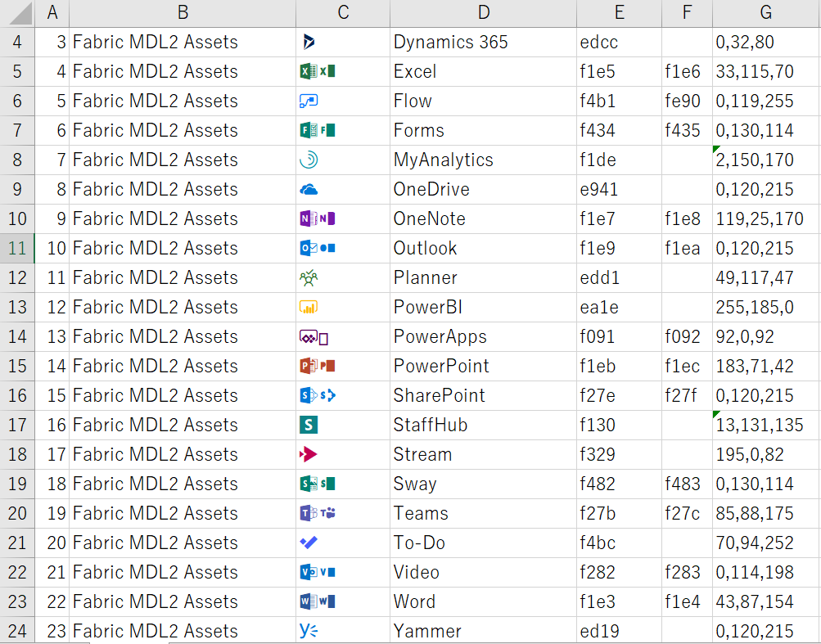Select row 4 header
The image size is (821, 644).
[x=17, y=43]
